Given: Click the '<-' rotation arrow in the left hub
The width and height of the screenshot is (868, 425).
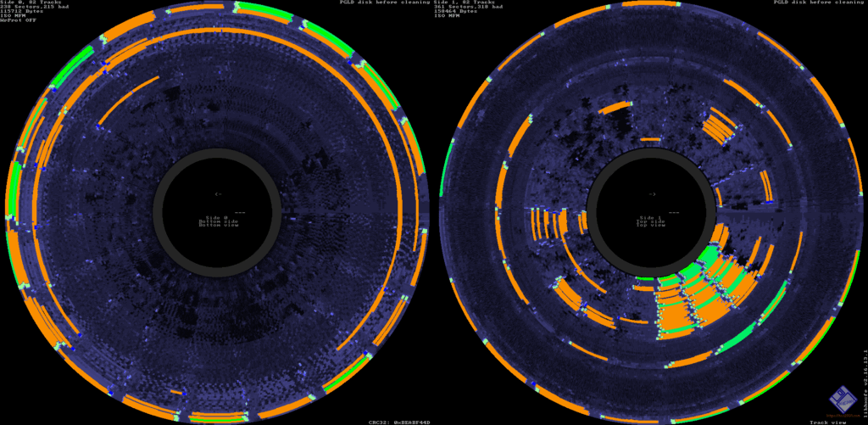Looking at the screenshot, I should tap(218, 194).
